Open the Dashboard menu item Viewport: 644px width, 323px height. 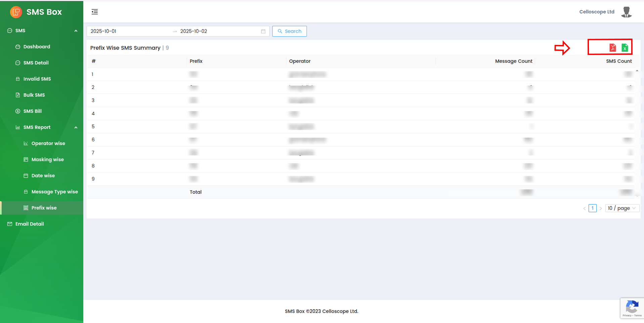[37, 47]
